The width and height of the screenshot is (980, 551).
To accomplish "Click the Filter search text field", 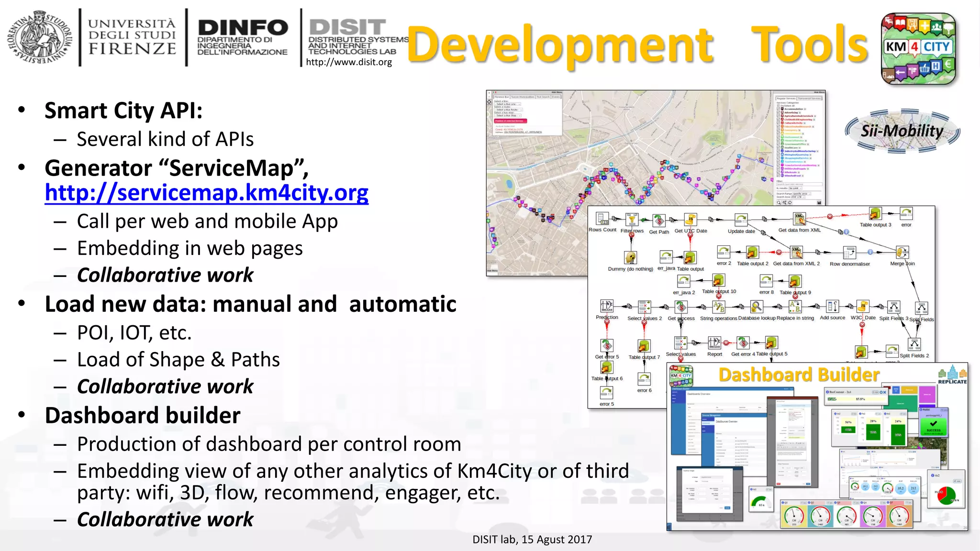I will 799,184.
